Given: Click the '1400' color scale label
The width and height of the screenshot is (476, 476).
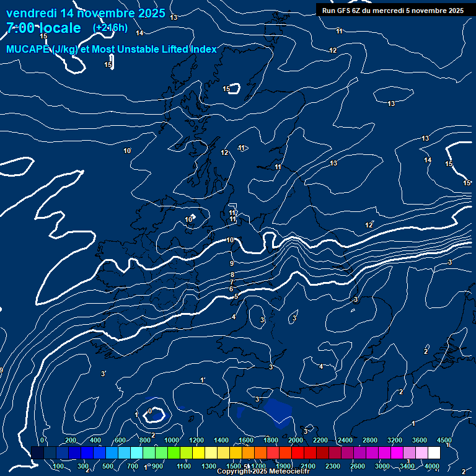Looking at the screenshot, I should click(221, 440).
